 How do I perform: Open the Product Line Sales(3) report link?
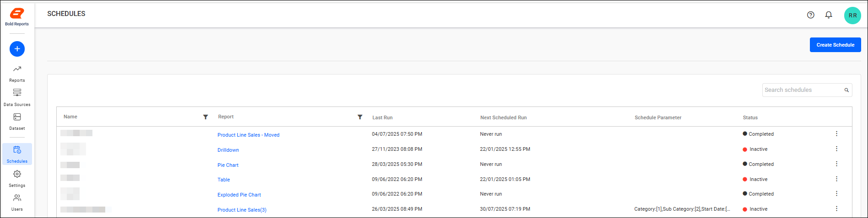point(242,210)
